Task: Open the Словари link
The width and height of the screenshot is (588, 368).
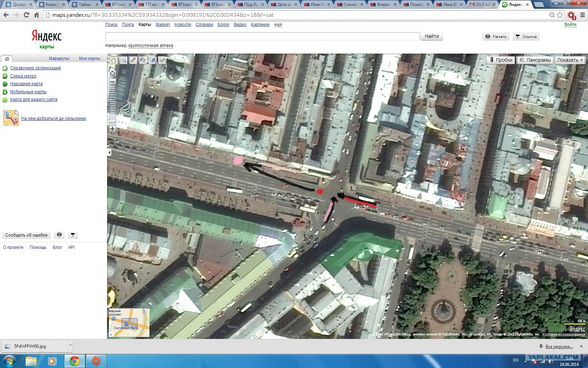Action: [x=204, y=25]
